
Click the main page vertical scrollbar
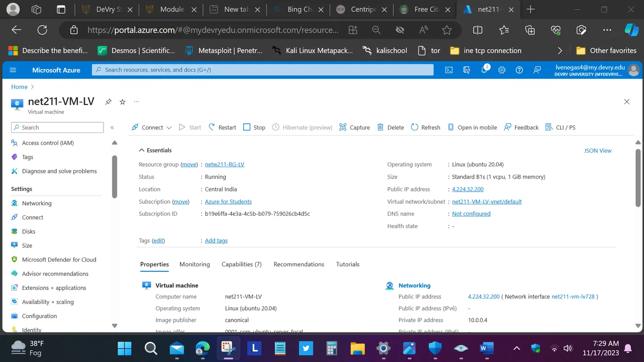(x=638, y=177)
